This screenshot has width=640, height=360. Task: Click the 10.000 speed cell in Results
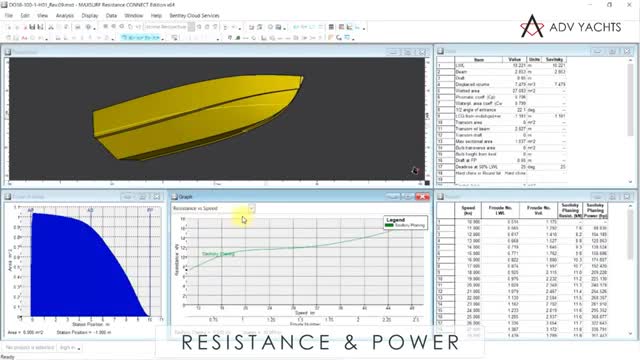tap(468, 222)
